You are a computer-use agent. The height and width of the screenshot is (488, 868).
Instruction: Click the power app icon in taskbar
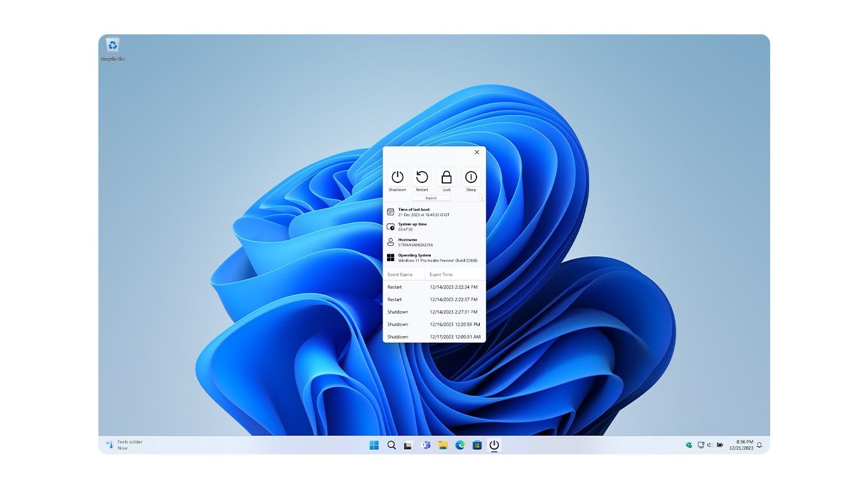494,445
